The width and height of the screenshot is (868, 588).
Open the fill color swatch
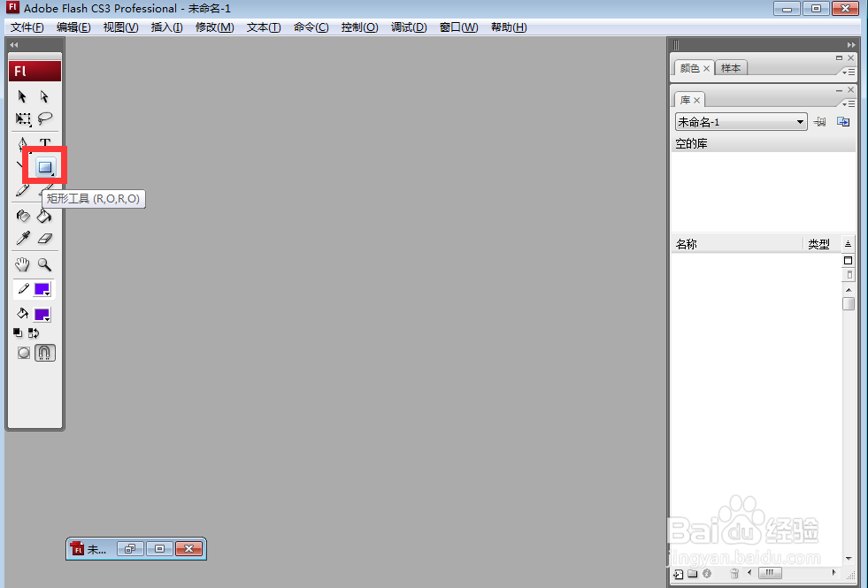click(42, 315)
